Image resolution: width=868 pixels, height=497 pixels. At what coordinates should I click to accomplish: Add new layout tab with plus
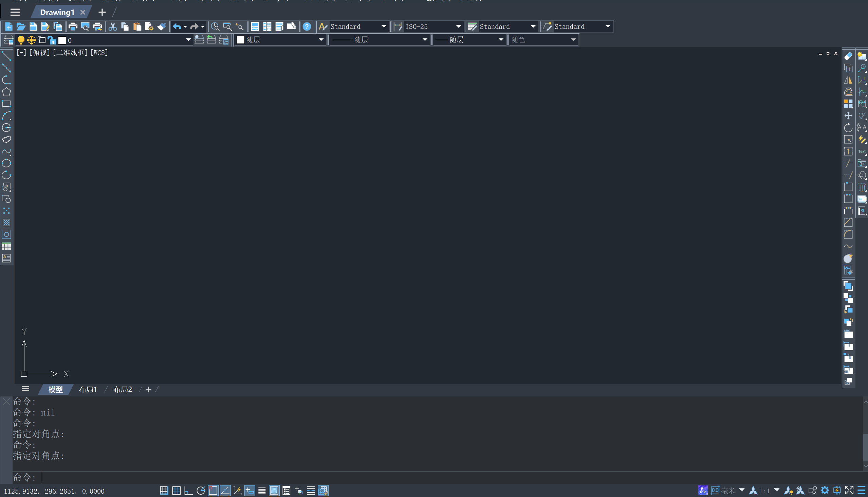(x=148, y=389)
